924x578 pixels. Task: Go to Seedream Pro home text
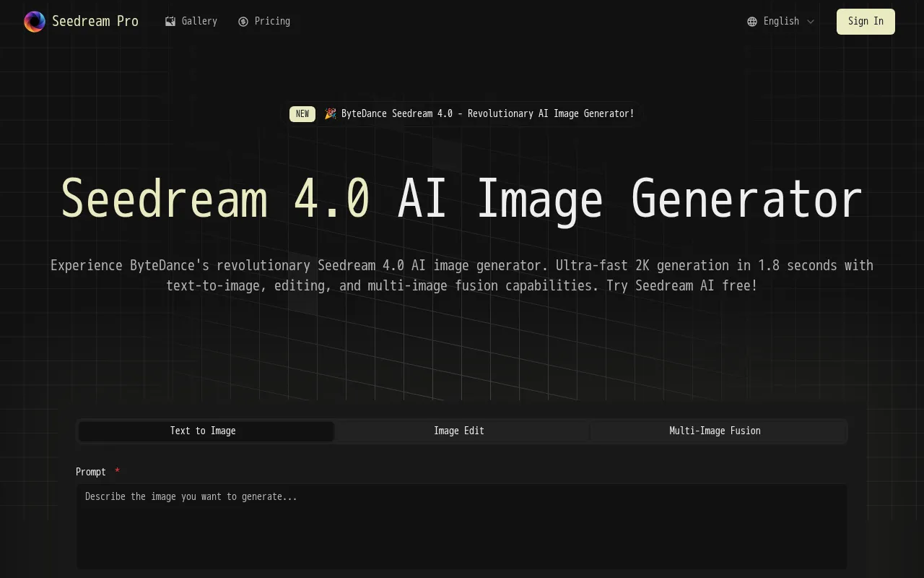(95, 22)
